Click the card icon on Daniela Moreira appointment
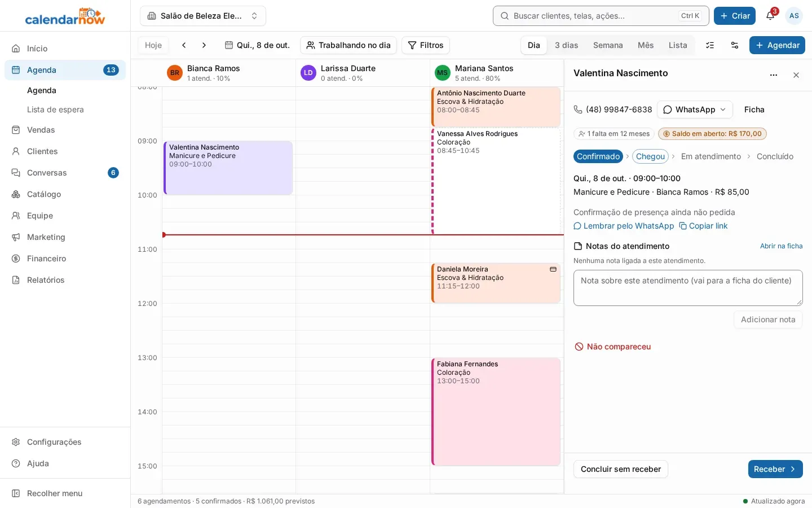 tap(553, 269)
